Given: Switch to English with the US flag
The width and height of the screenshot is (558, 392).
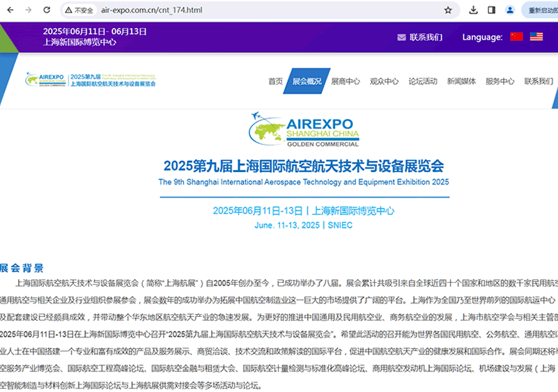Looking at the screenshot, I should [536, 37].
